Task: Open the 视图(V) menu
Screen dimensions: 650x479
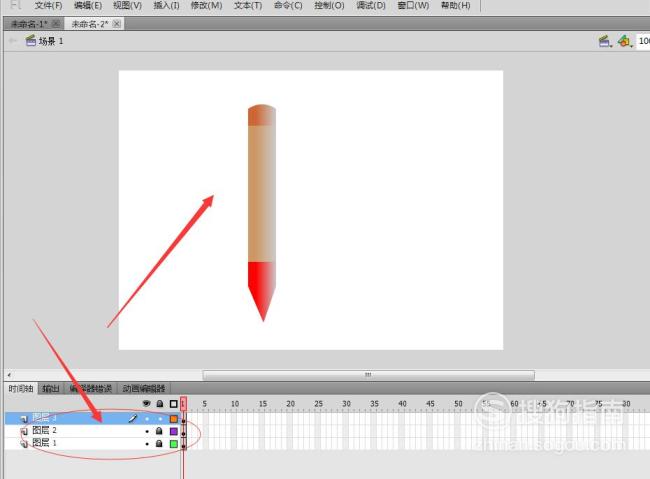Action: click(x=127, y=6)
